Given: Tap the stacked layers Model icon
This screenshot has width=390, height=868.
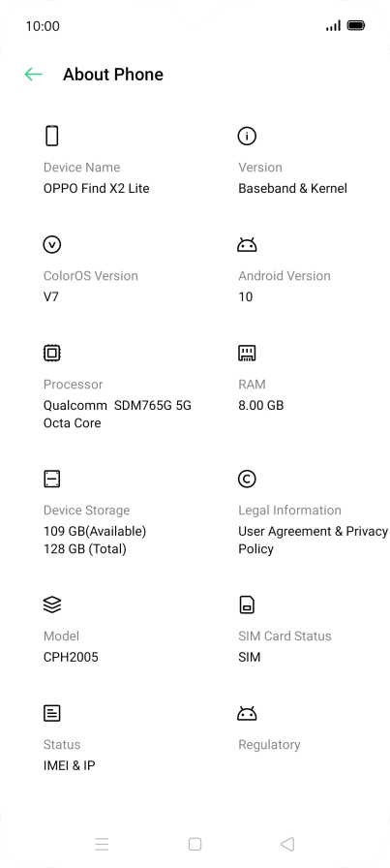Looking at the screenshot, I should click(52, 604).
